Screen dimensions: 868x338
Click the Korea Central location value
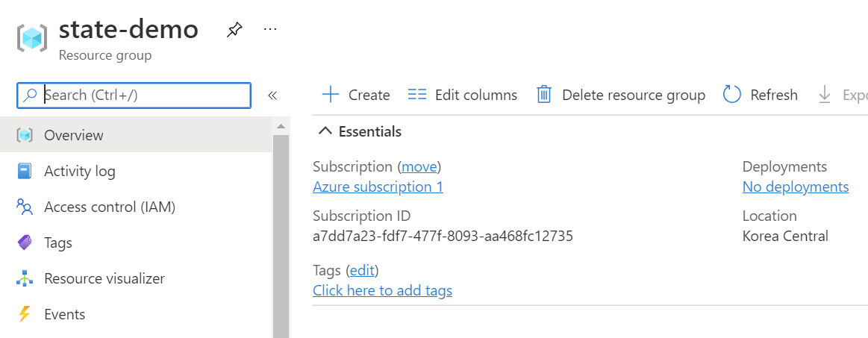click(x=785, y=237)
